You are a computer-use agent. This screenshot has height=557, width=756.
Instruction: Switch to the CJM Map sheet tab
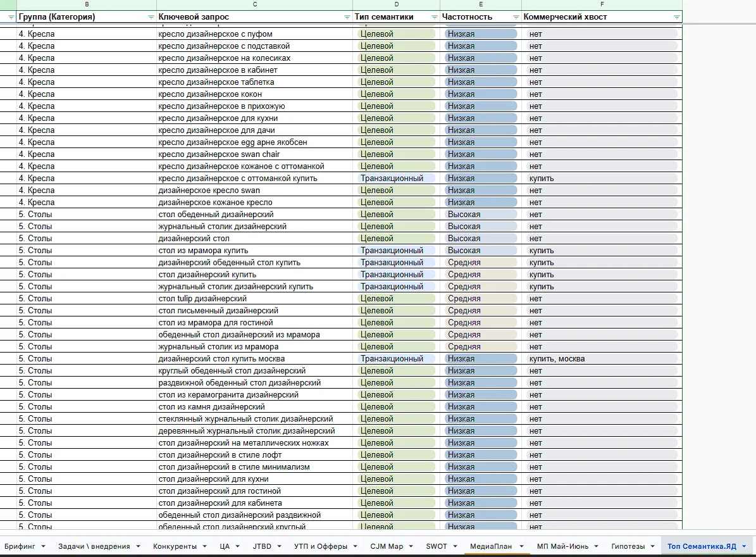pos(387,546)
